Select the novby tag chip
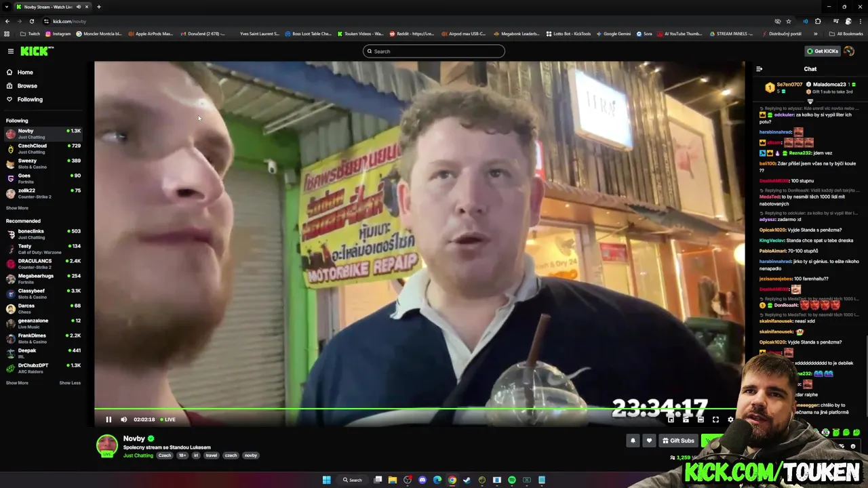 (x=251, y=455)
